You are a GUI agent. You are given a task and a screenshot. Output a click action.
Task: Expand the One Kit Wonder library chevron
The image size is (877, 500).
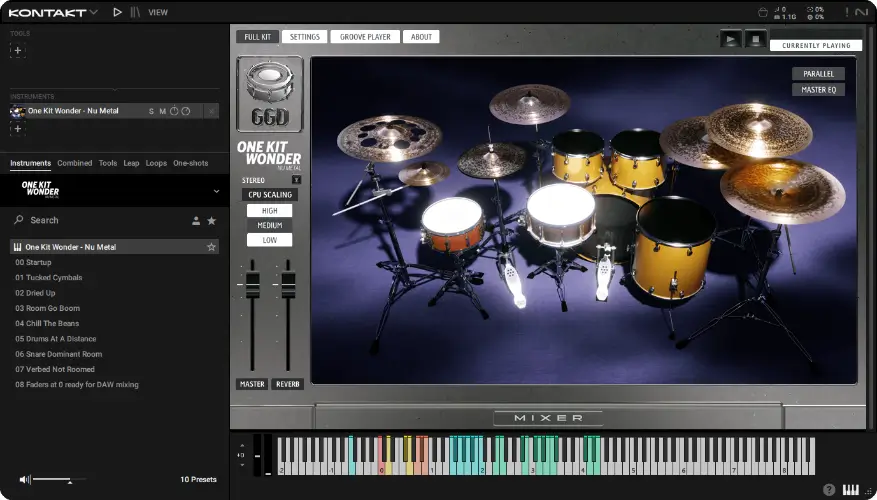tap(216, 191)
